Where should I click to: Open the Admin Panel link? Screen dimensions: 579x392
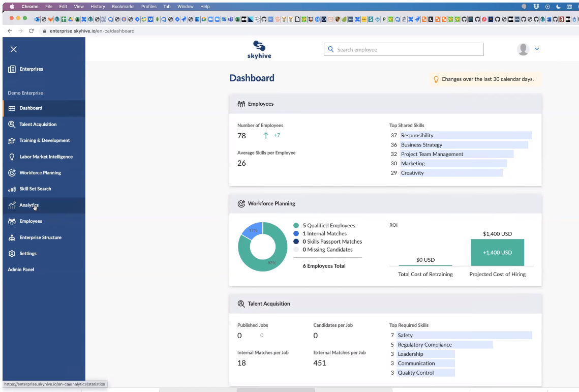[x=21, y=269]
